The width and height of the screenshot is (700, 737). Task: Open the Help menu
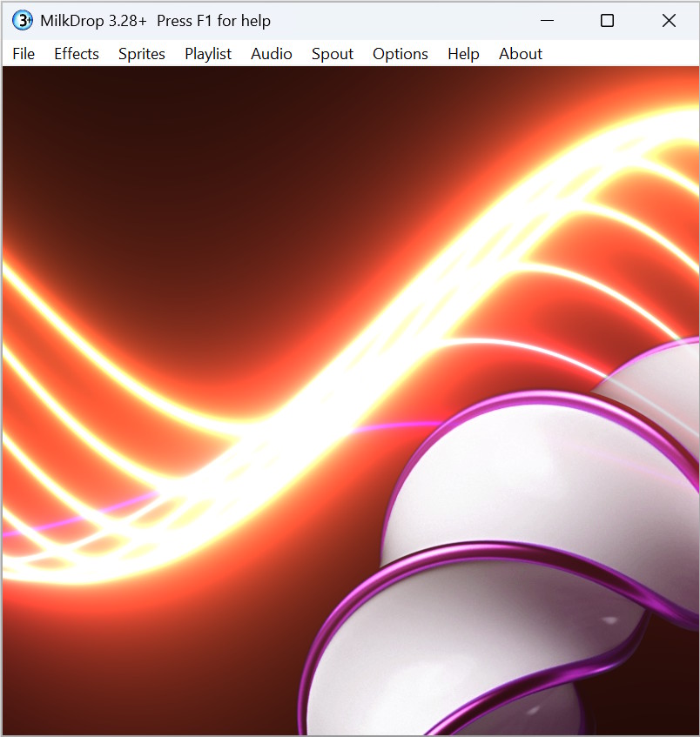tap(463, 54)
